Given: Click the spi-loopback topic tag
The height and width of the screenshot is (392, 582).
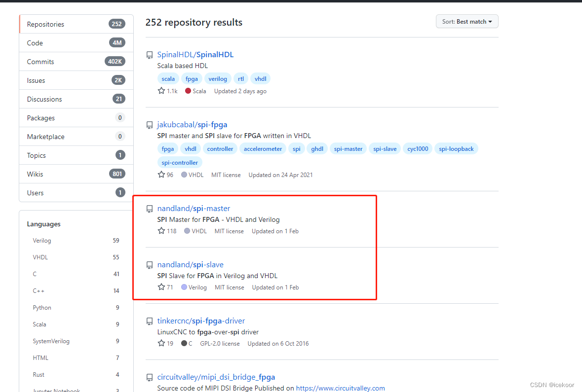Looking at the screenshot, I should coord(456,149).
